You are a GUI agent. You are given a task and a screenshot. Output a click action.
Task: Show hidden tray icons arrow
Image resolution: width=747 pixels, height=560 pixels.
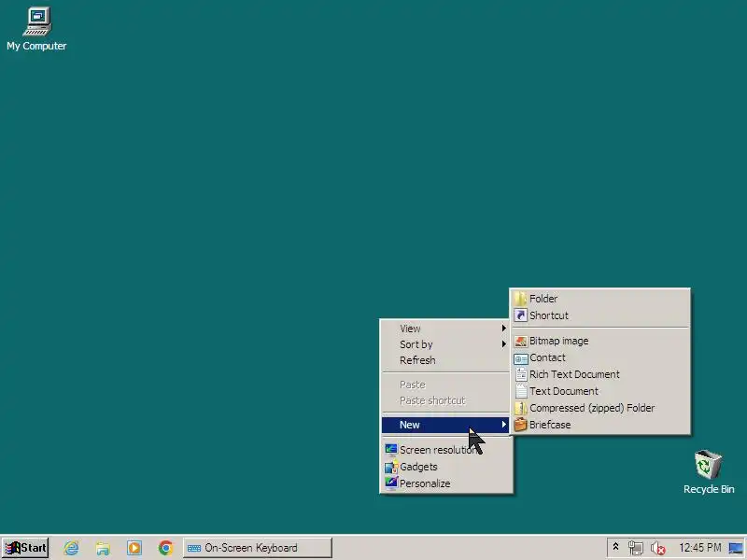615,547
